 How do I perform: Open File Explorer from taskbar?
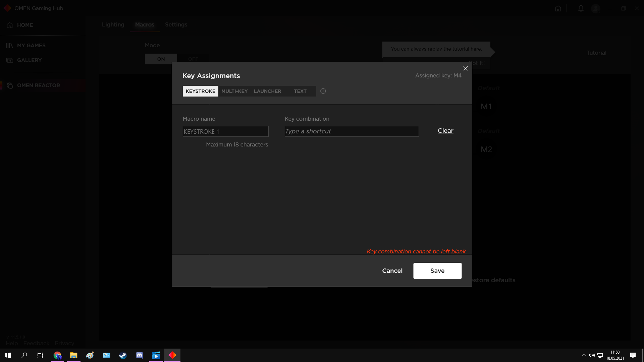tap(73, 355)
